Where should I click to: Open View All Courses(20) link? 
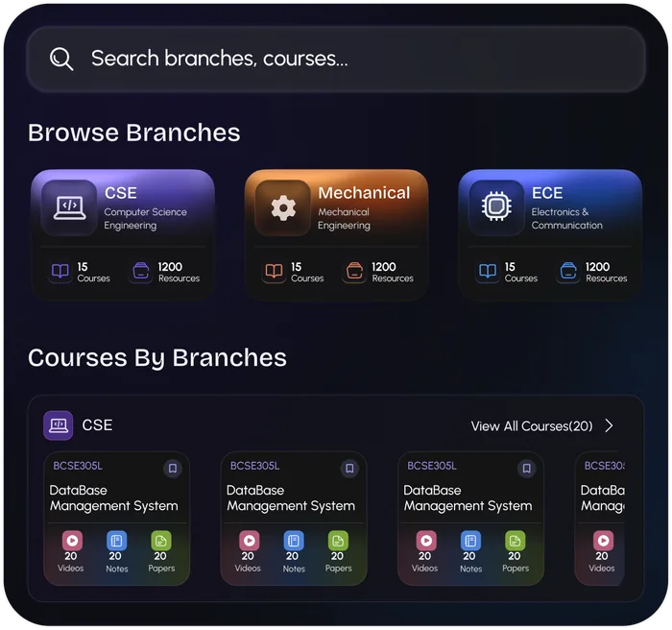(x=532, y=426)
